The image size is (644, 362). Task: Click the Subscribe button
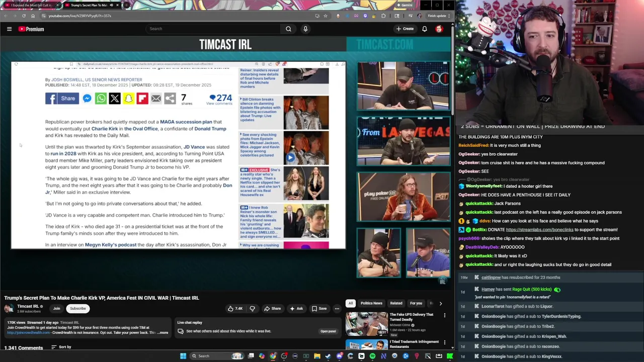tap(78, 309)
